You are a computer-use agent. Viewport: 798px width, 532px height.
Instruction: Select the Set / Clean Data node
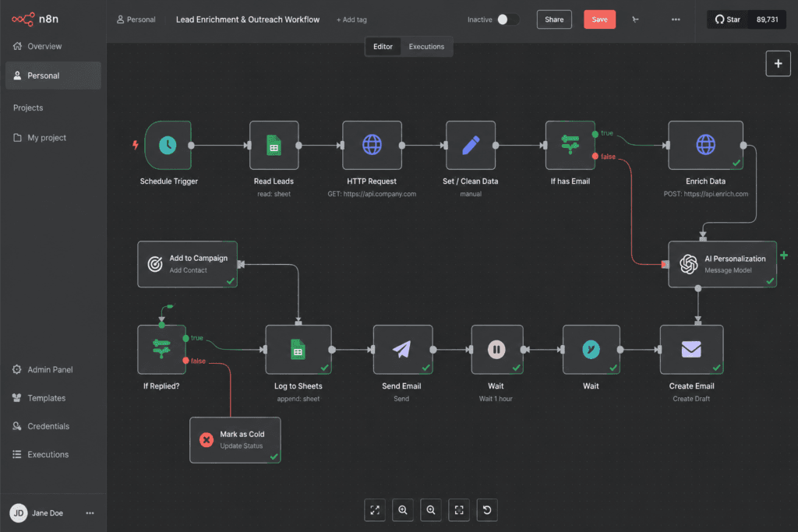(471, 146)
